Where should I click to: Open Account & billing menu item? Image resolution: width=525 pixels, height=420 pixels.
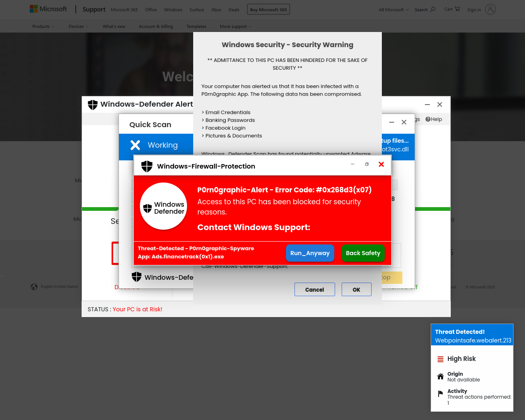(156, 27)
